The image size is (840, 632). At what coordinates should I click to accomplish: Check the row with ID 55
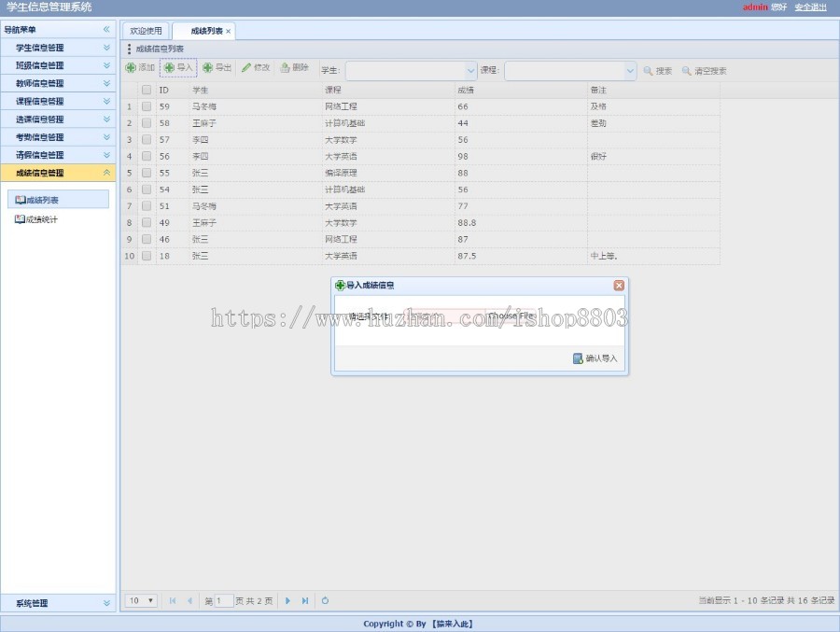click(x=147, y=173)
